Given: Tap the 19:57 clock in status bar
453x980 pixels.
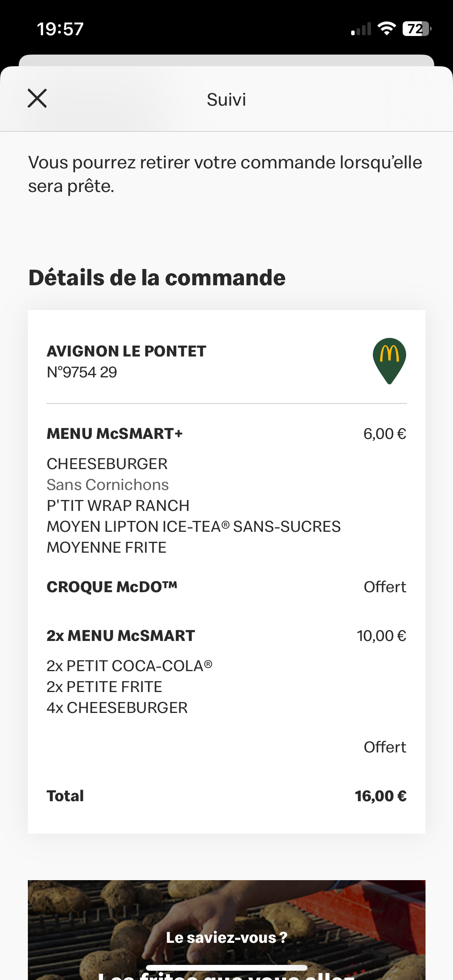Looking at the screenshot, I should [x=60, y=29].
